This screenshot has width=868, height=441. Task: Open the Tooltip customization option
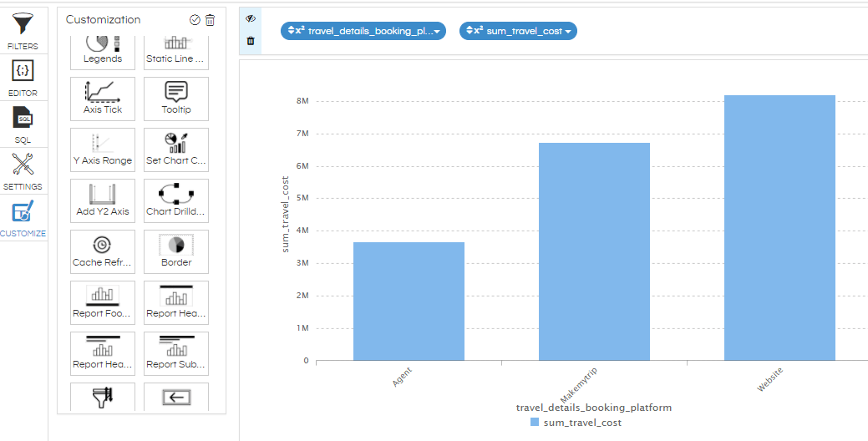tap(176, 99)
